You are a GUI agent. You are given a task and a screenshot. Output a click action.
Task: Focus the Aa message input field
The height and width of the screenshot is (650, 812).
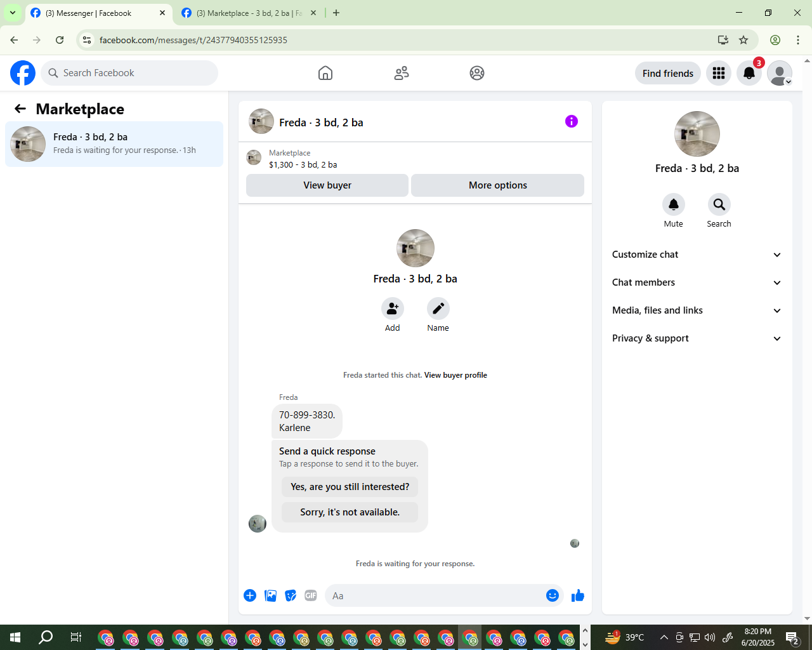(435, 595)
